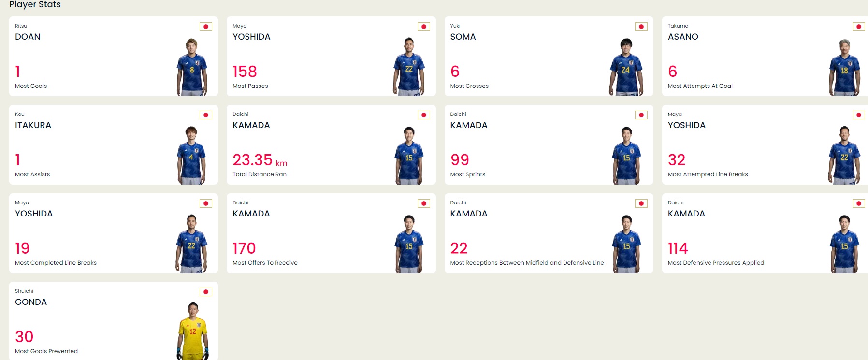Screen dimensions: 868x360
Task: Click the flag icon on Most Assists card
Action: [206, 115]
